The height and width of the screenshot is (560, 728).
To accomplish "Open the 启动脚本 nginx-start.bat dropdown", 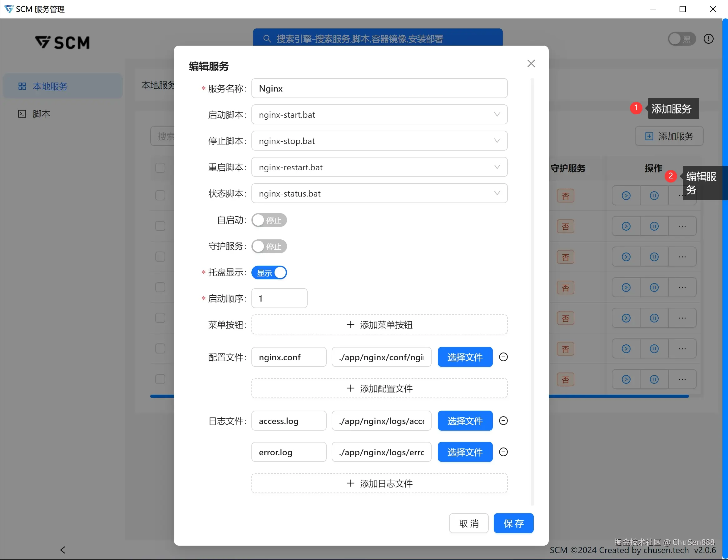I will point(379,115).
